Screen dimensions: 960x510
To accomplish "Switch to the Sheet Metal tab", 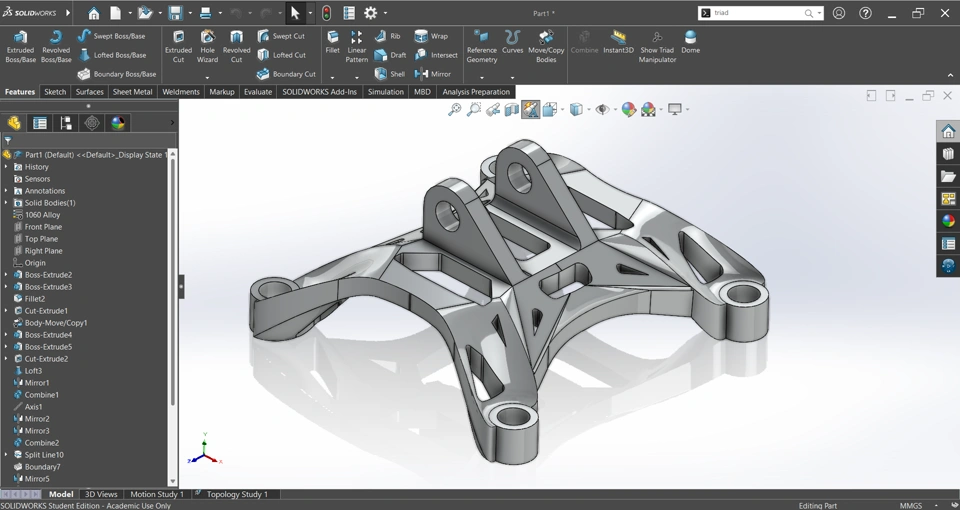I will (132, 92).
